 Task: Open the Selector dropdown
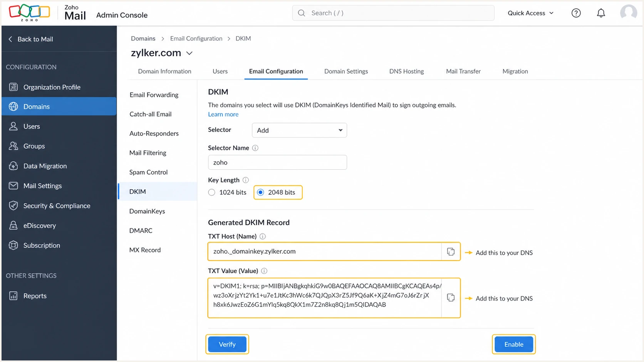tap(299, 130)
